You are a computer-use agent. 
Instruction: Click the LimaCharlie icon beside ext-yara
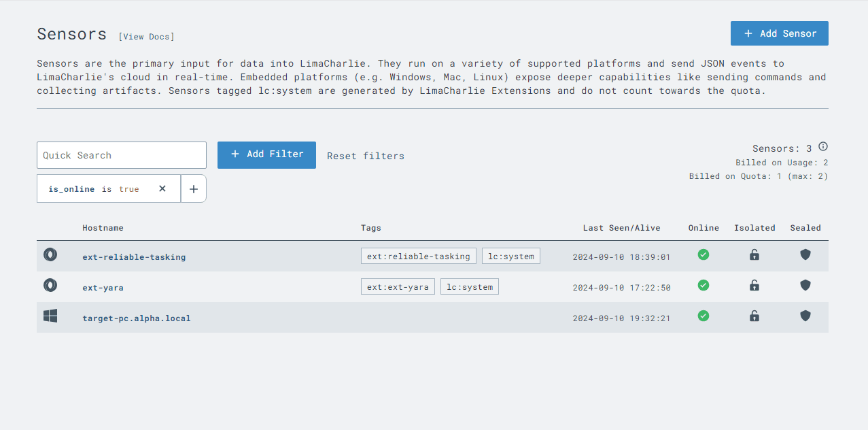[x=50, y=286]
